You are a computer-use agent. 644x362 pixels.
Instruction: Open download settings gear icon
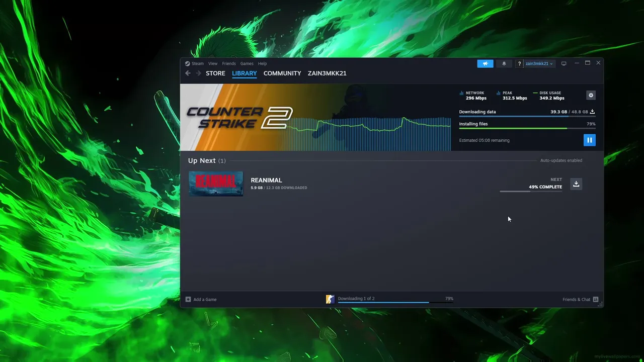pos(591,95)
